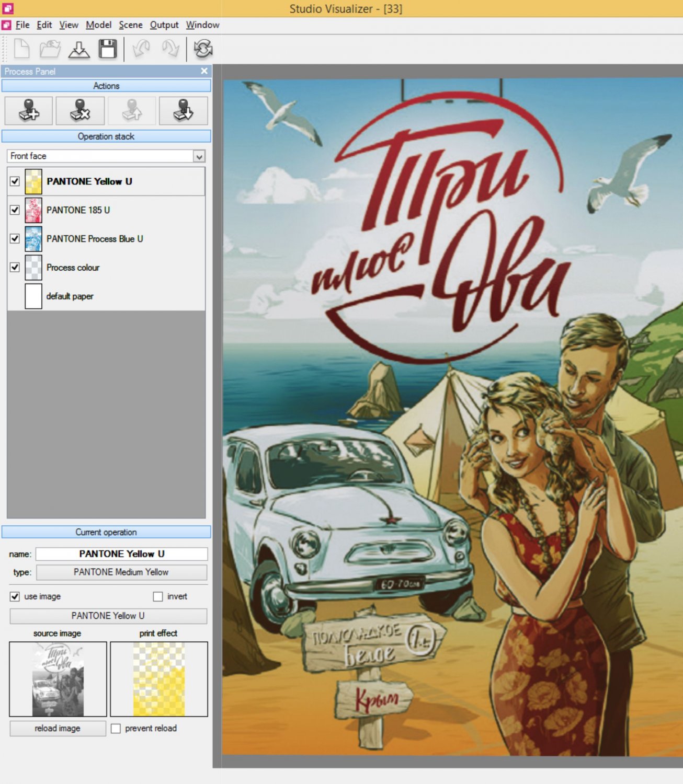Select the PANTONE Process Blue U label
The width and height of the screenshot is (683, 784).
tap(95, 239)
